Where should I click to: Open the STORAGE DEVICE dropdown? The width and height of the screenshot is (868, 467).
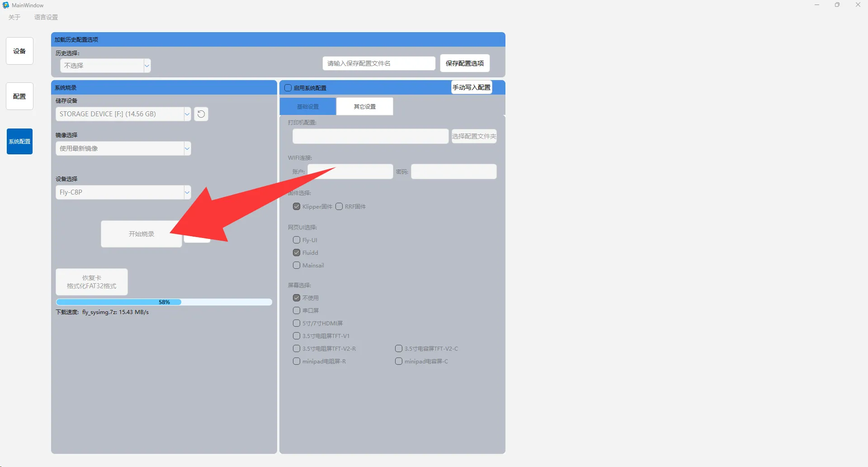click(123, 114)
